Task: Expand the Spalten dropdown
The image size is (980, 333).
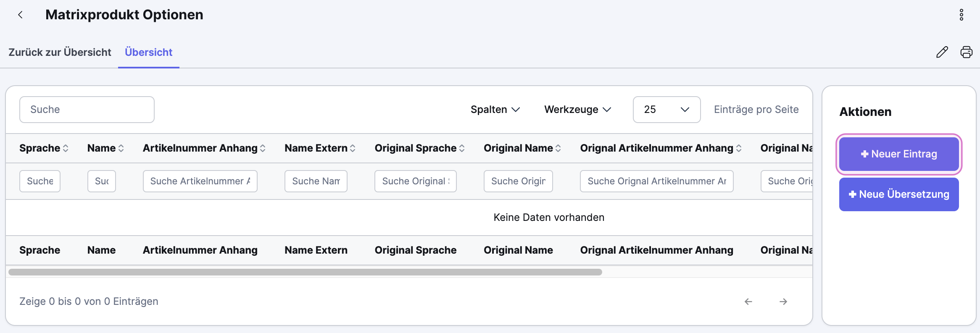Action: (x=495, y=110)
